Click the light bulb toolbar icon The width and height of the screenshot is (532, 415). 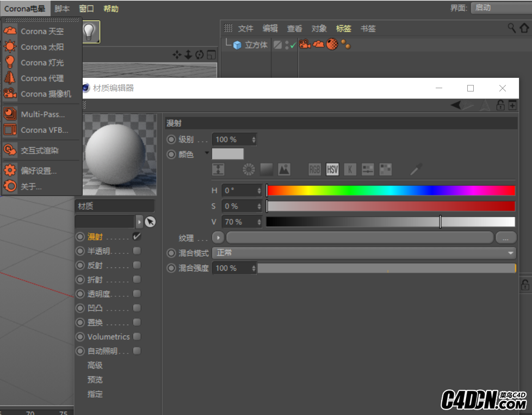(89, 32)
